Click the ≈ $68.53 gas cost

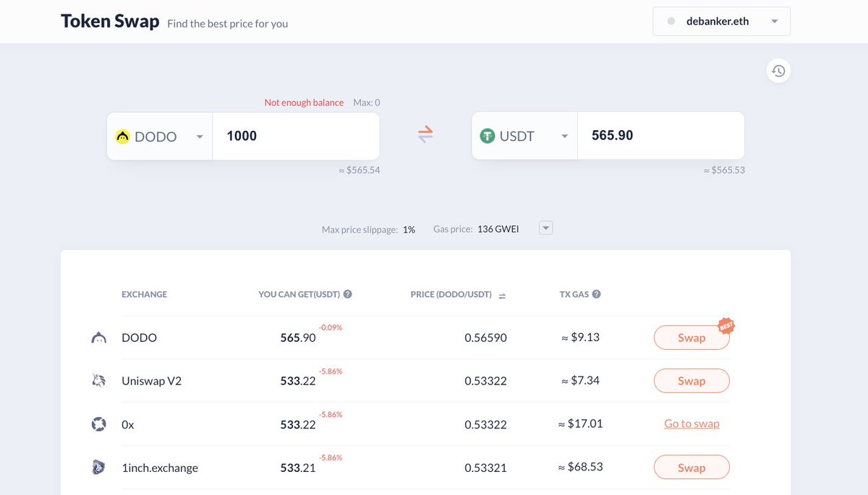point(580,467)
